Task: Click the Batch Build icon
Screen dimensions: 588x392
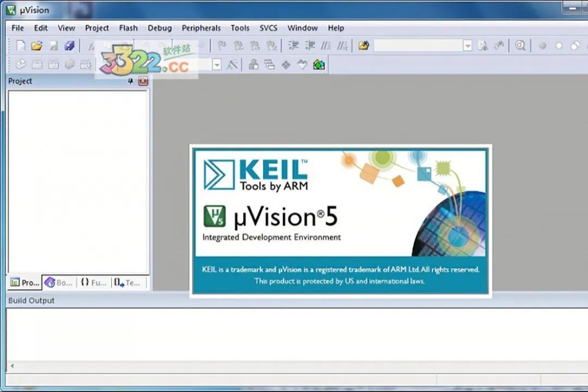Action: [70, 65]
